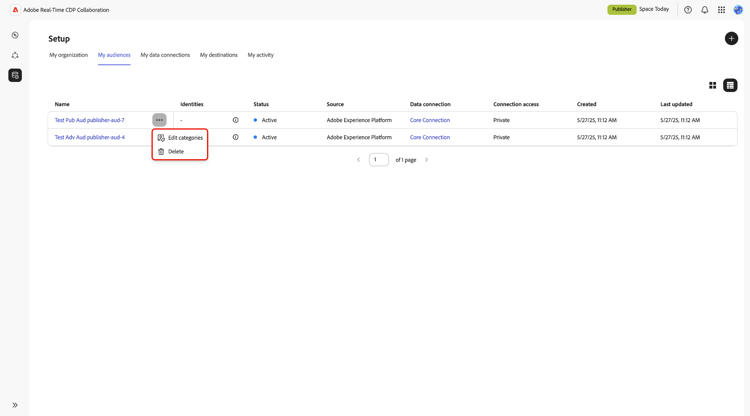Choose Edit categories from menu
This screenshot has height=416, width=750.
tap(180, 138)
